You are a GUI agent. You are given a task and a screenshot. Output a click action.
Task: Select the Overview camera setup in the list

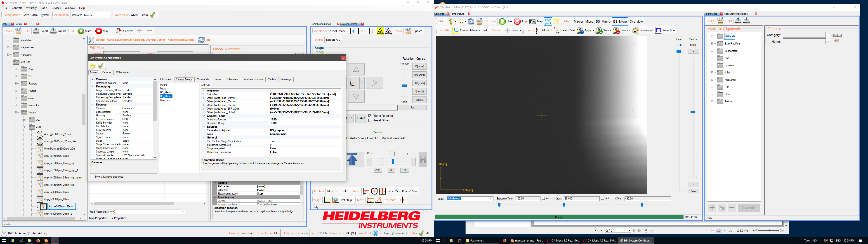coord(165,100)
